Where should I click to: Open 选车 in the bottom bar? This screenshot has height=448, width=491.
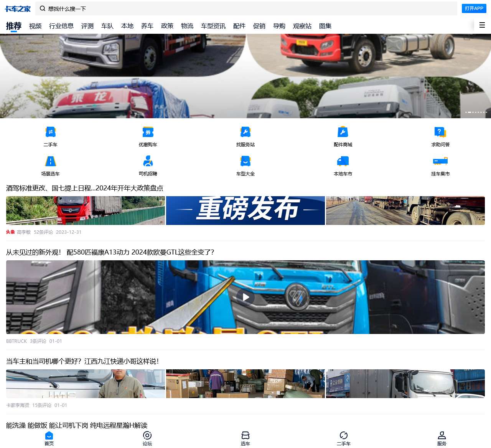245,438
